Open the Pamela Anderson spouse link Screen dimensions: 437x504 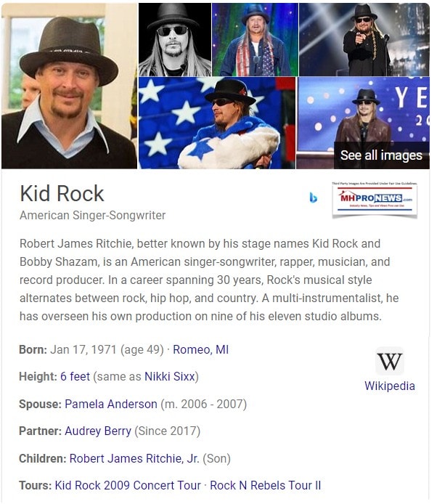pos(111,404)
